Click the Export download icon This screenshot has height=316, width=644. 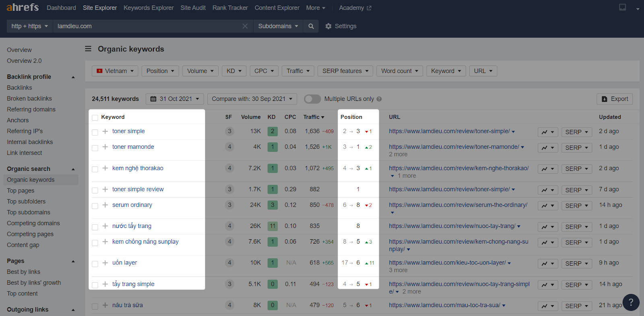(x=604, y=99)
